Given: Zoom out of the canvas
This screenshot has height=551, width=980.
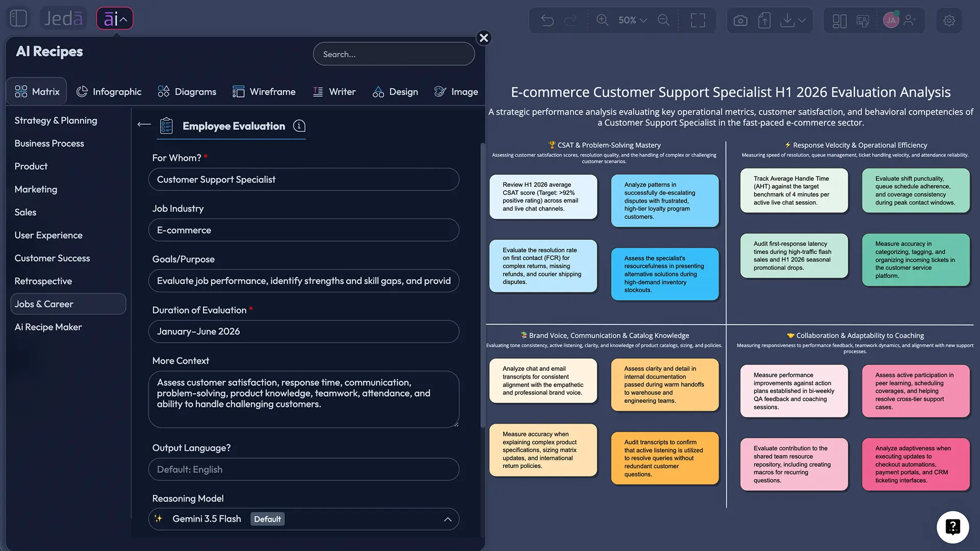Looking at the screenshot, I should [664, 20].
